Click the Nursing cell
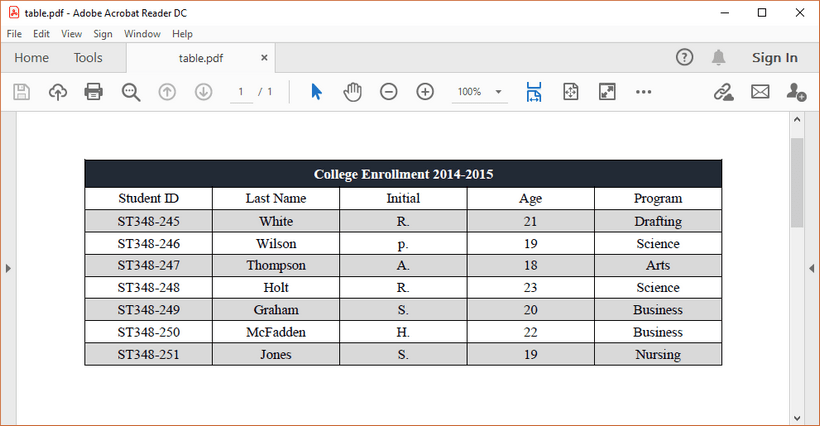 658,355
